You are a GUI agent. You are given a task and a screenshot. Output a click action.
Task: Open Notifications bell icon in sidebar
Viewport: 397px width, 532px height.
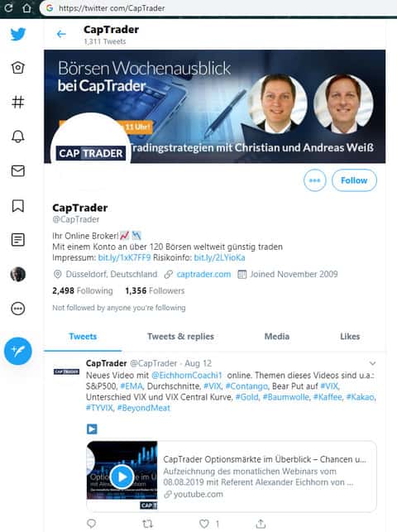pyautogui.click(x=18, y=137)
